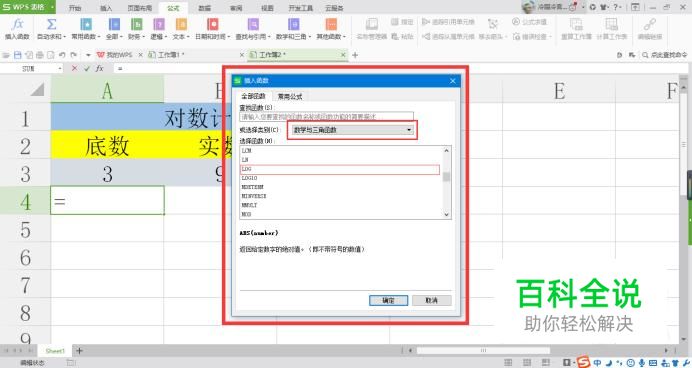Select the 全部函数 tab in dialog

(x=253, y=96)
